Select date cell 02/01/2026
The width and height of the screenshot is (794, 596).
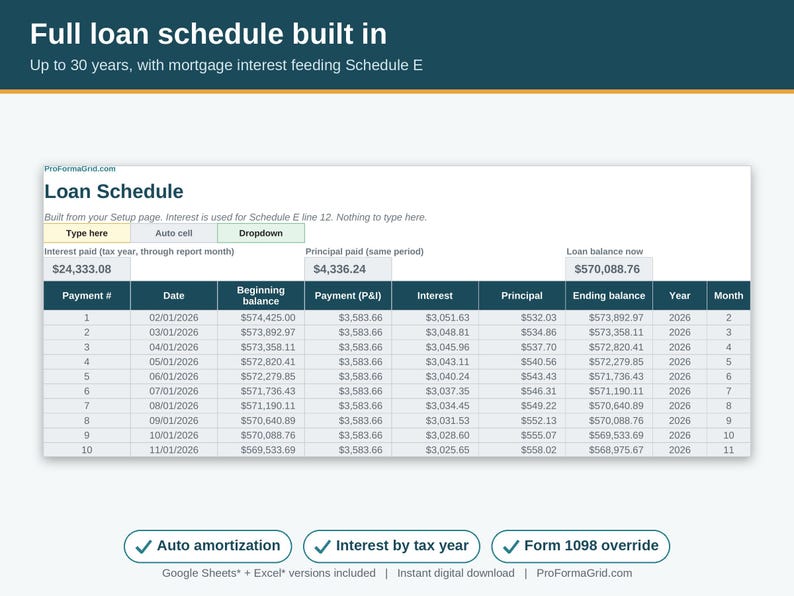coord(174,317)
